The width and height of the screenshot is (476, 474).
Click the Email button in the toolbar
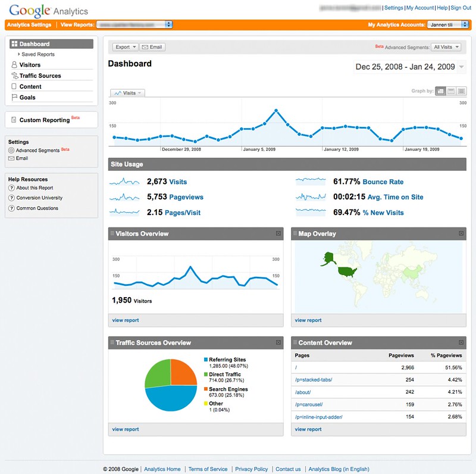tap(152, 47)
